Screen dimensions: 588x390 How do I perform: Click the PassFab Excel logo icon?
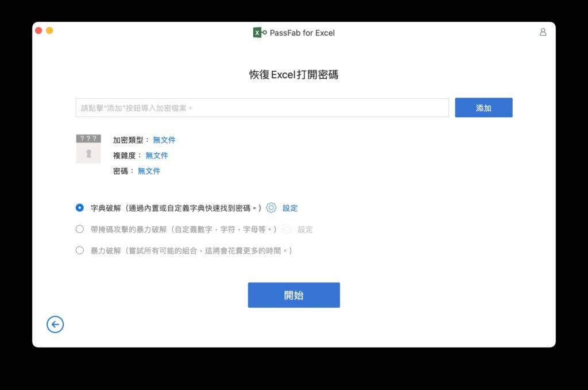click(x=258, y=33)
